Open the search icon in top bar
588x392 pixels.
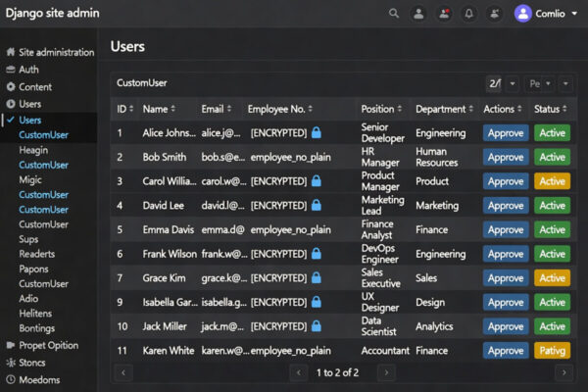click(x=393, y=14)
